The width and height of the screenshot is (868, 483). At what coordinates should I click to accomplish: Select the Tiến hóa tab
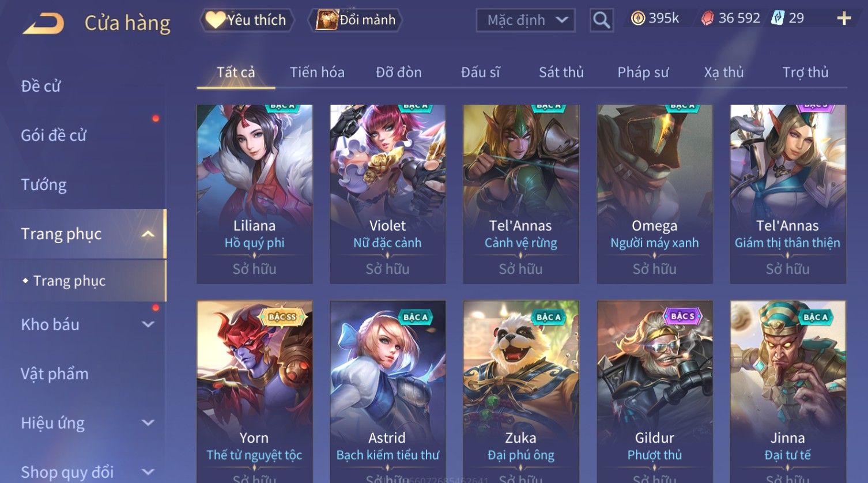coord(317,73)
